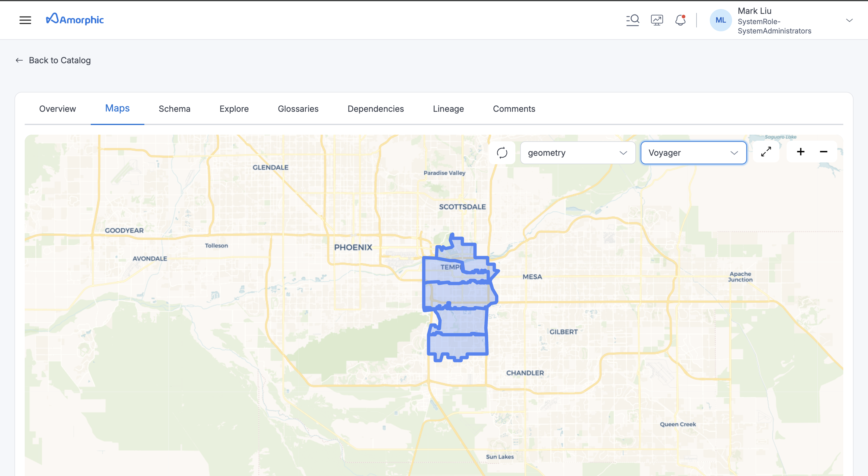
Task: Expand the user profile chevron
Action: click(x=849, y=20)
